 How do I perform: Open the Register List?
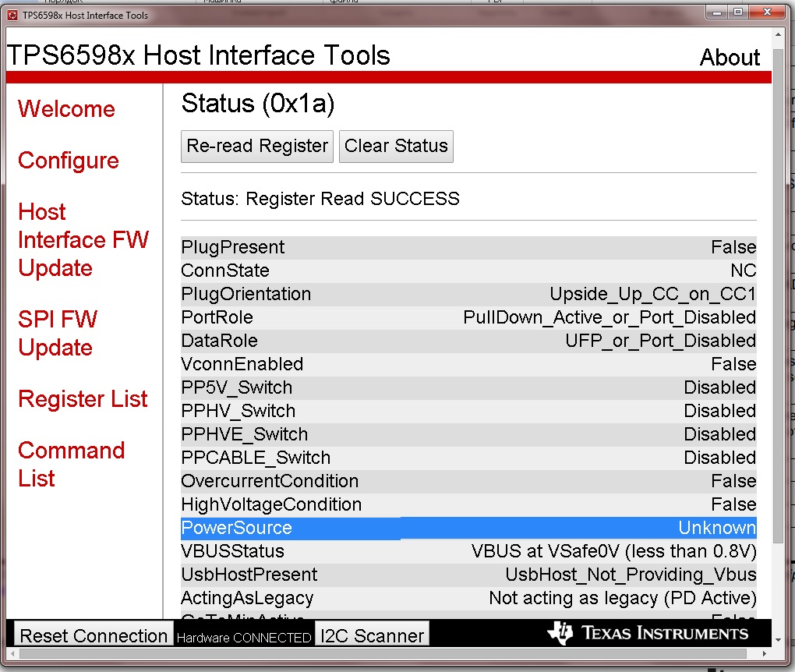point(83,399)
